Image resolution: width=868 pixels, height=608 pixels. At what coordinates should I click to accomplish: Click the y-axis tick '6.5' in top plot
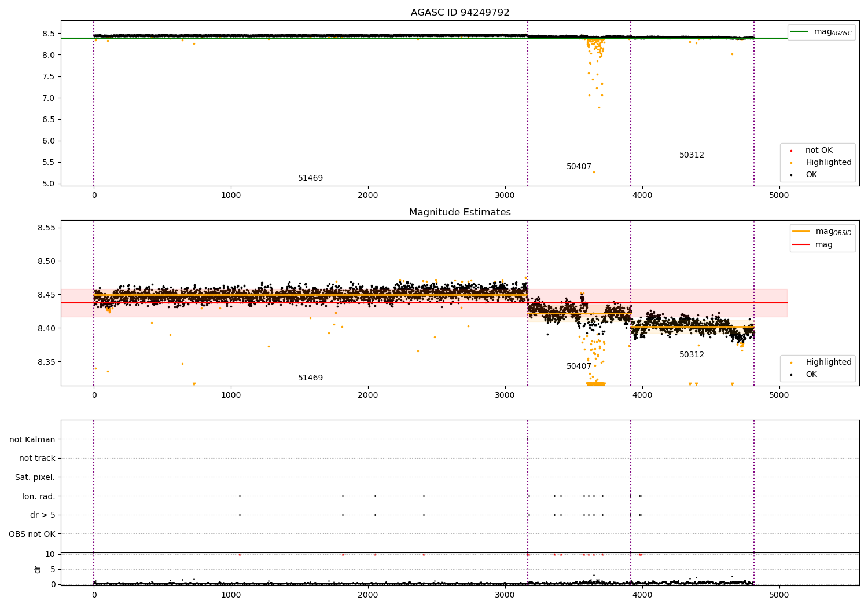pos(49,119)
